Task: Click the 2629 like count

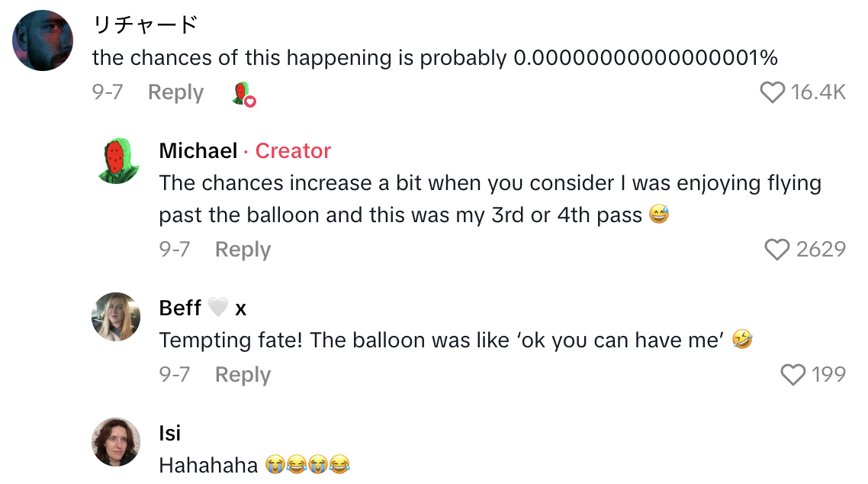Action: point(821,250)
